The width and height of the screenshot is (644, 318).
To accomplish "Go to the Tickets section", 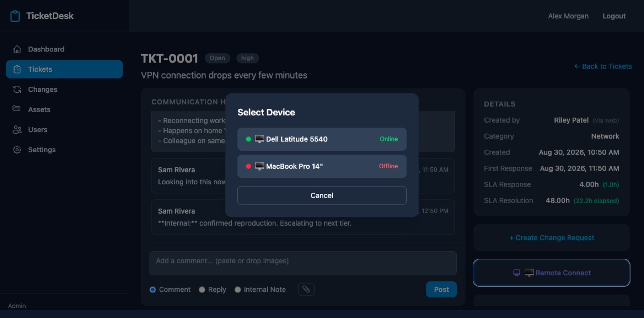I will click(64, 69).
